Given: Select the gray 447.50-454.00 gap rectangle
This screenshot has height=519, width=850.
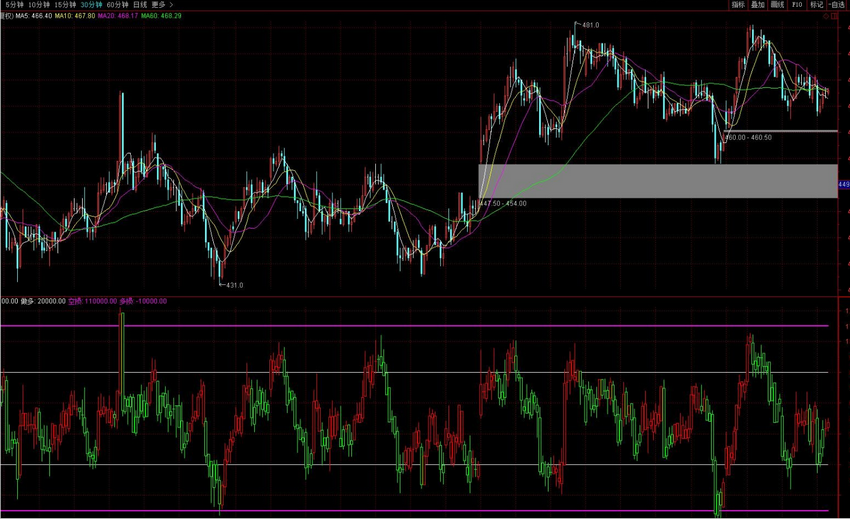Looking at the screenshot, I should click(x=657, y=180).
